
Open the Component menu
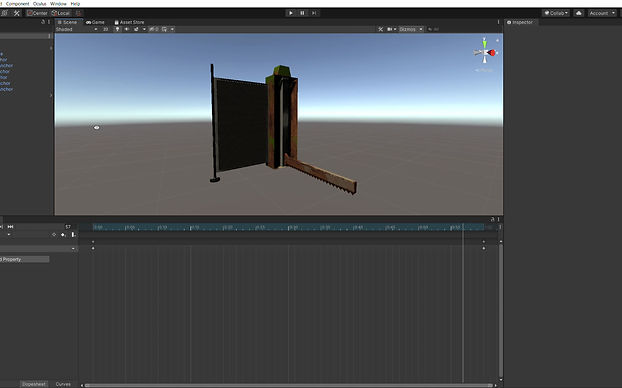tap(17, 4)
